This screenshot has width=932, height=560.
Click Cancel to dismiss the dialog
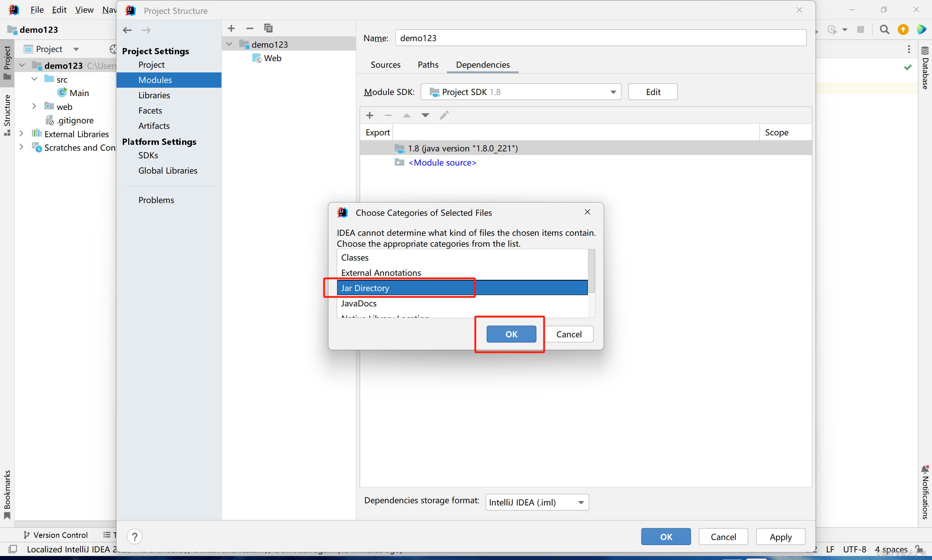[569, 334]
